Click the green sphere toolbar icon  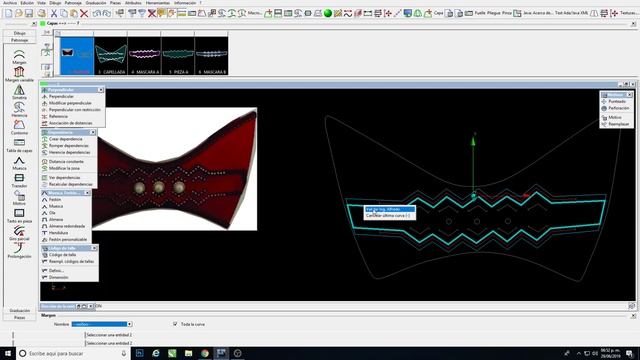(328, 13)
